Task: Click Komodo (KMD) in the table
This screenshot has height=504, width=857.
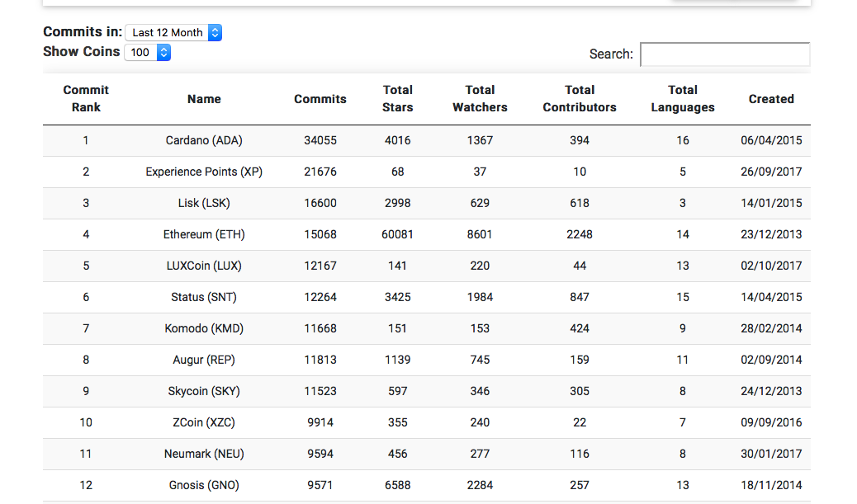Action: click(204, 328)
